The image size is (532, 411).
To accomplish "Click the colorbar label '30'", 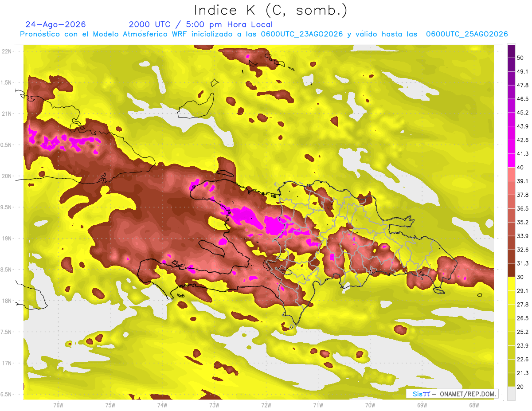I will tap(521, 277).
